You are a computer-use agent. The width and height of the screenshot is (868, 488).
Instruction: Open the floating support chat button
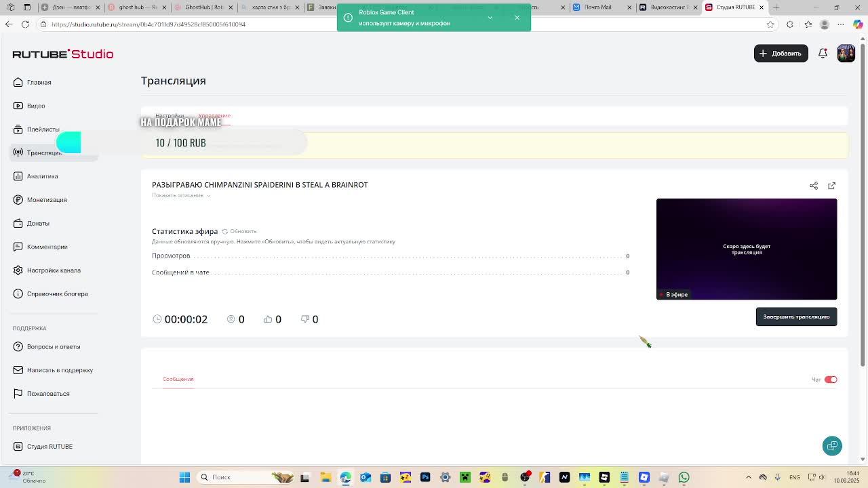tap(832, 445)
